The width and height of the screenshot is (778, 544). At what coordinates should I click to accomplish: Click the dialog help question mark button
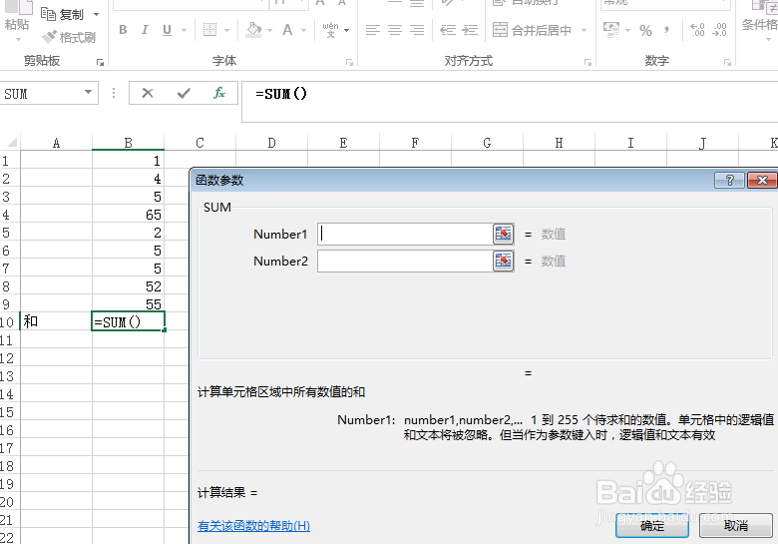point(729,180)
